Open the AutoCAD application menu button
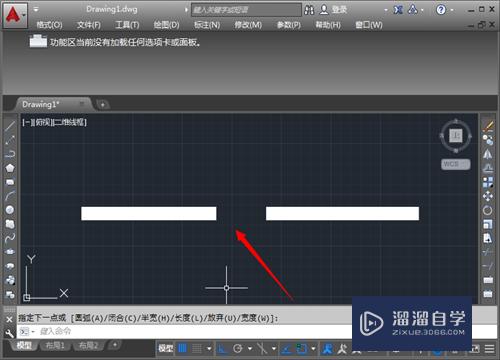This screenshot has width=500, height=360. coord(15,15)
